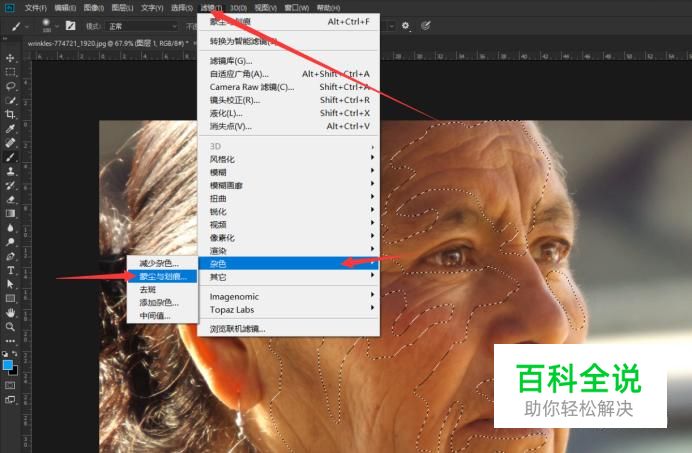Select the Eyedropper tool
692x453 pixels.
(10, 128)
